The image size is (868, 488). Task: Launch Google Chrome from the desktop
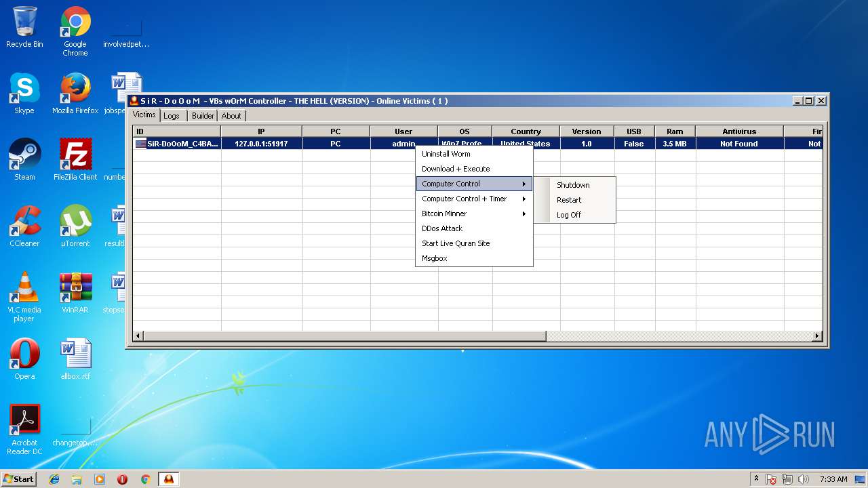coord(75,31)
